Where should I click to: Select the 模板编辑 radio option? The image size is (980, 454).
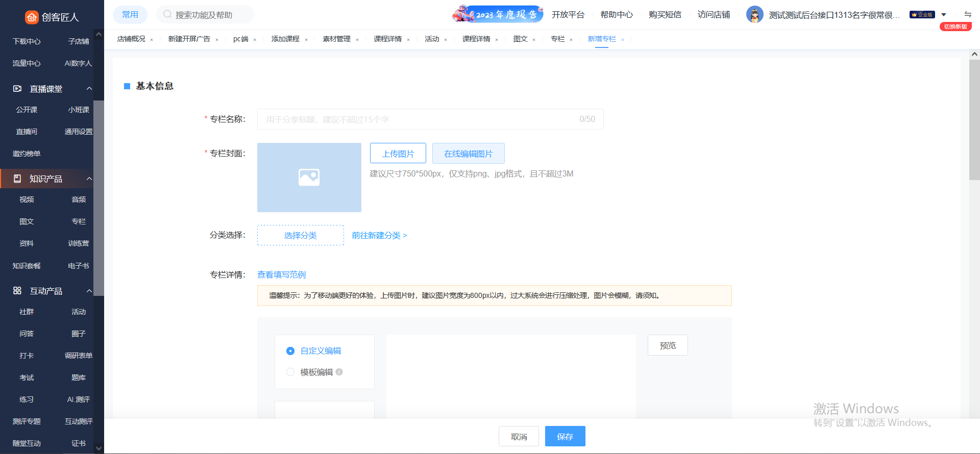pyautogui.click(x=290, y=372)
